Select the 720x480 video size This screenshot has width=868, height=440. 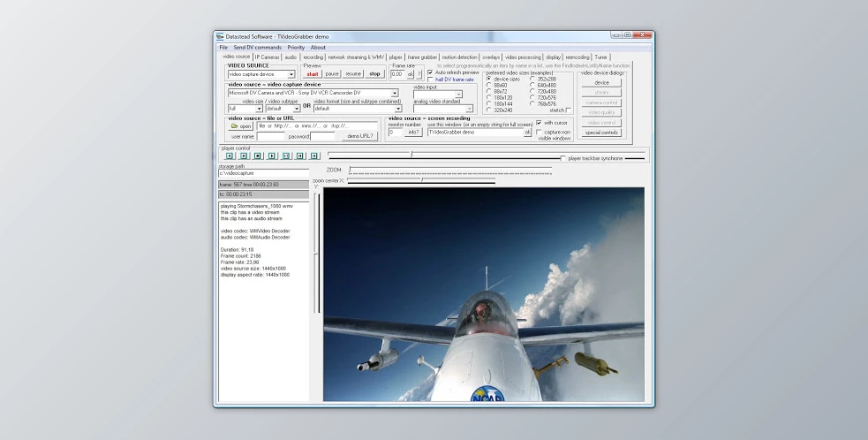532,91
